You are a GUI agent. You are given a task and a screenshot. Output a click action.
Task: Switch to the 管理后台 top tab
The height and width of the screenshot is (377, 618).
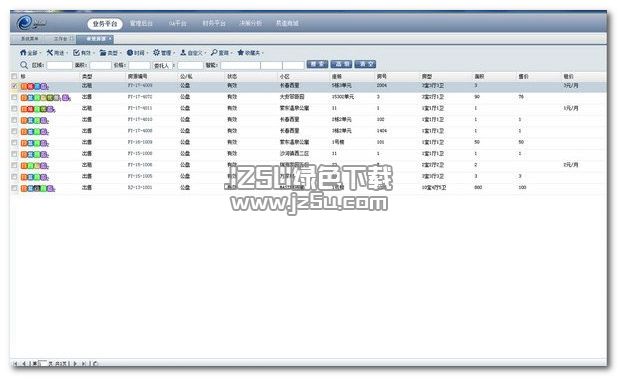[x=141, y=23]
